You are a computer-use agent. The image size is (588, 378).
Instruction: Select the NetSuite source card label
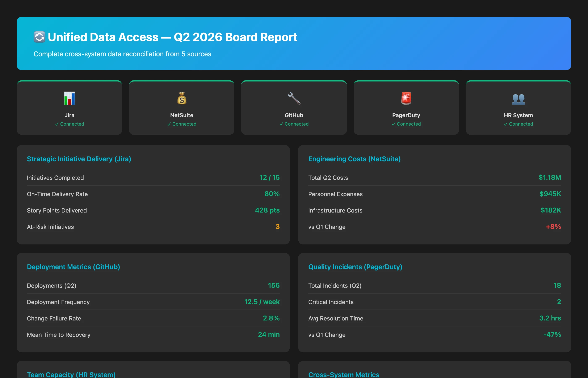point(182,115)
